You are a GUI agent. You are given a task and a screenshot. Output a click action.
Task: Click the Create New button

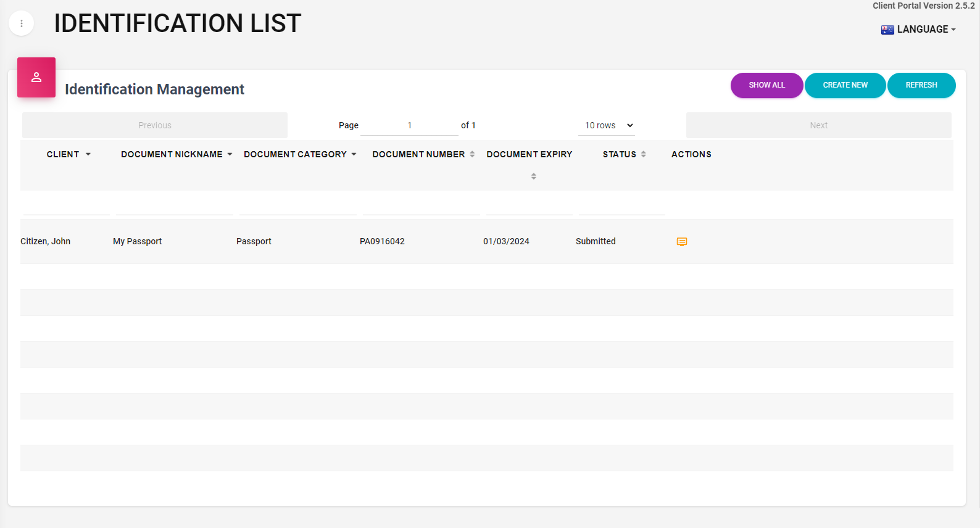845,85
